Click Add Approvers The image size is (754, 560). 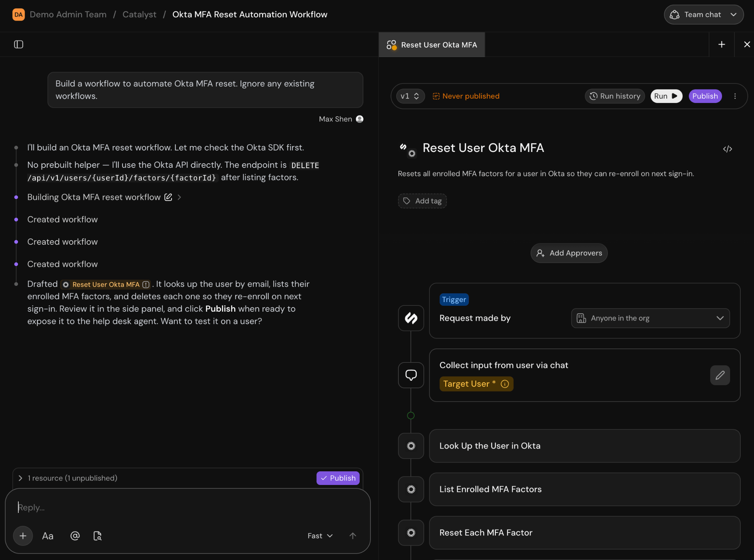tap(569, 253)
